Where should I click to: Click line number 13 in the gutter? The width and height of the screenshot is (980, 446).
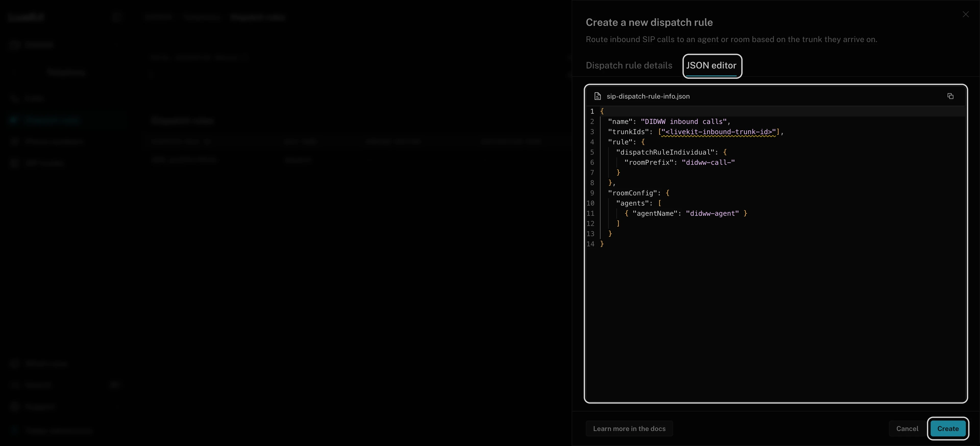[590, 234]
